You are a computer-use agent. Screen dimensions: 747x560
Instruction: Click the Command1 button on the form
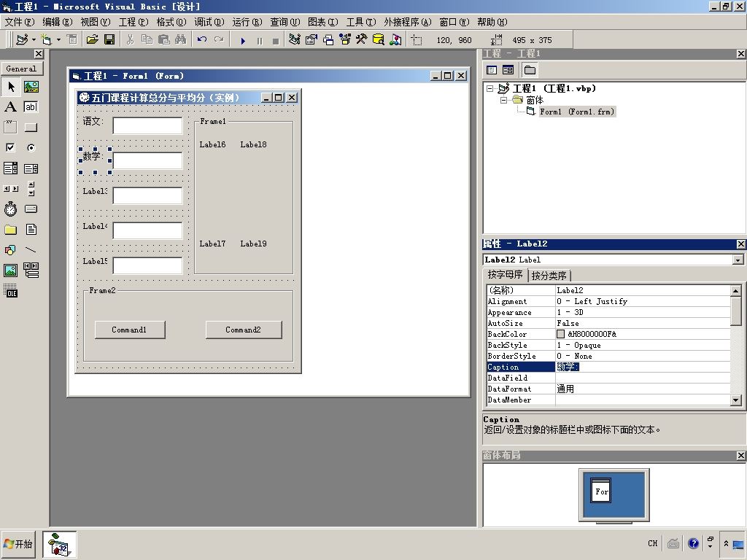[x=130, y=330]
